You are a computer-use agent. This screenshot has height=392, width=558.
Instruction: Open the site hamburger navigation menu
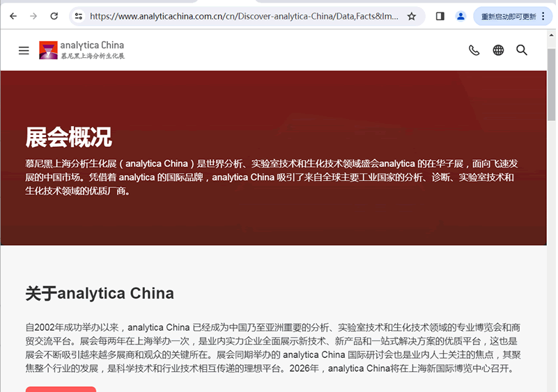pos(24,51)
